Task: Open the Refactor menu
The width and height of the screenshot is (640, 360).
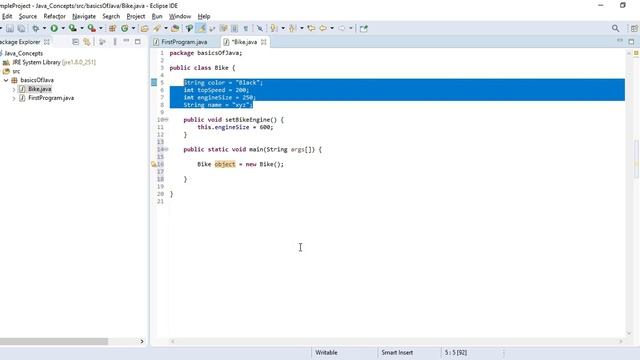Action: (x=55, y=16)
